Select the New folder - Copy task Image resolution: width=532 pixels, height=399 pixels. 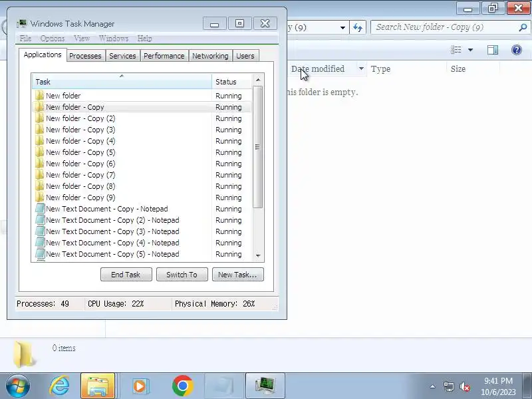click(142, 107)
